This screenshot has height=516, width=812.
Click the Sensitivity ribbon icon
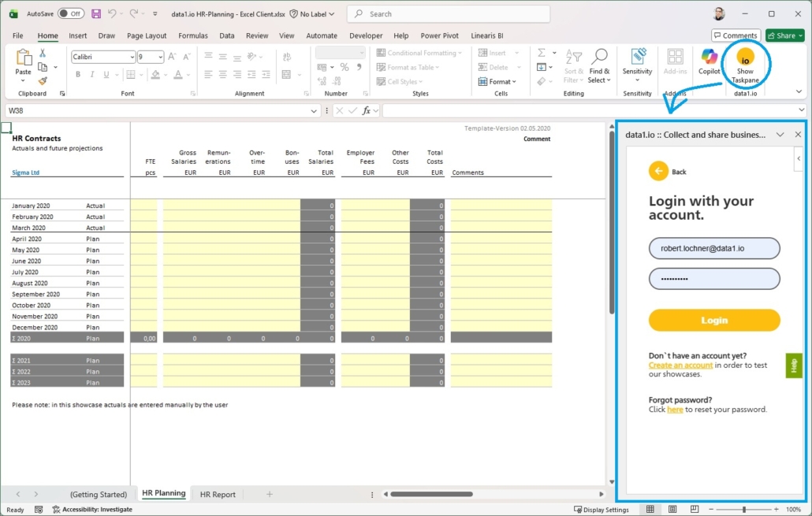(x=637, y=61)
